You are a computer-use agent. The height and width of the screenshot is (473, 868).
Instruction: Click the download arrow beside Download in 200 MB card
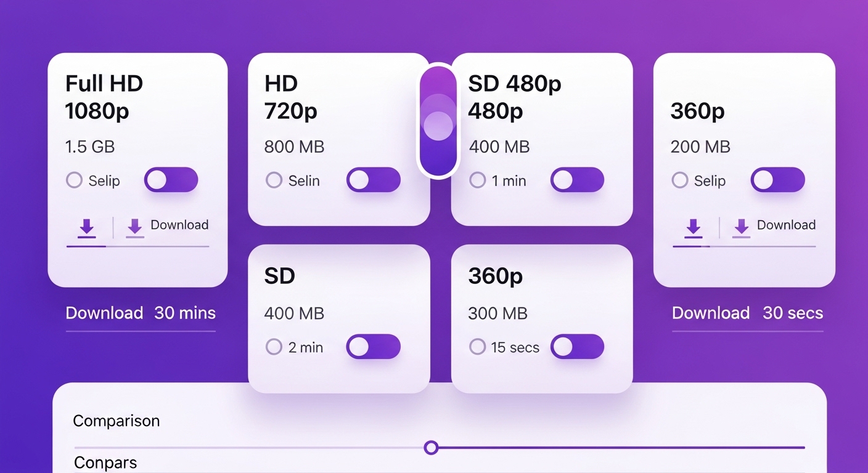click(742, 227)
